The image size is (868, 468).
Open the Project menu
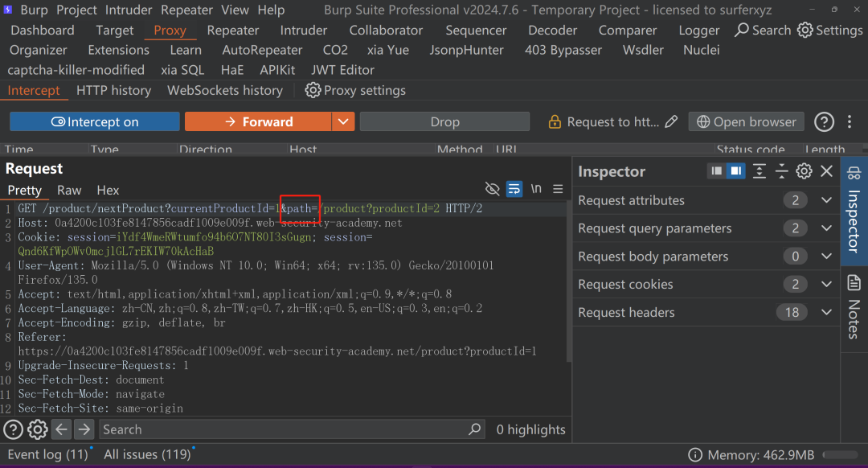point(76,10)
